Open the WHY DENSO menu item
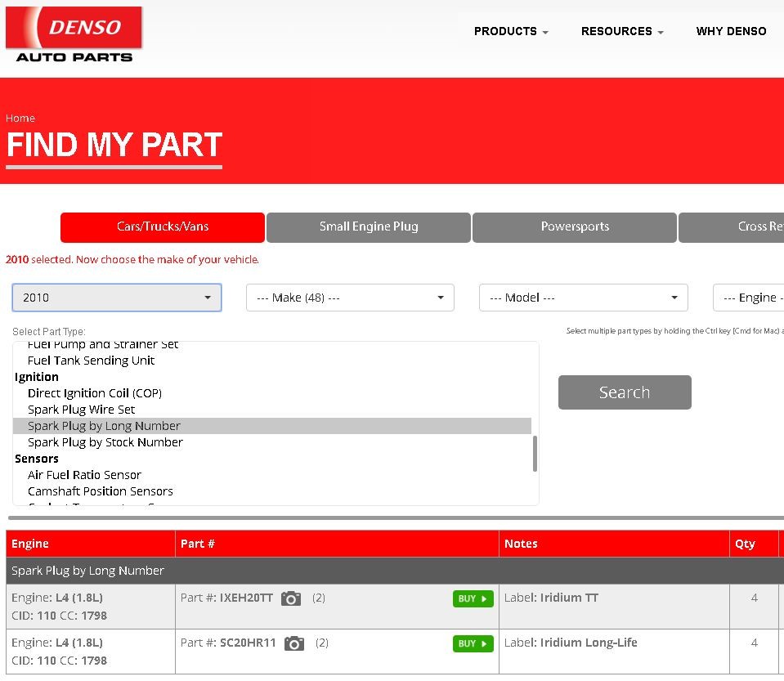 click(731, 31)
